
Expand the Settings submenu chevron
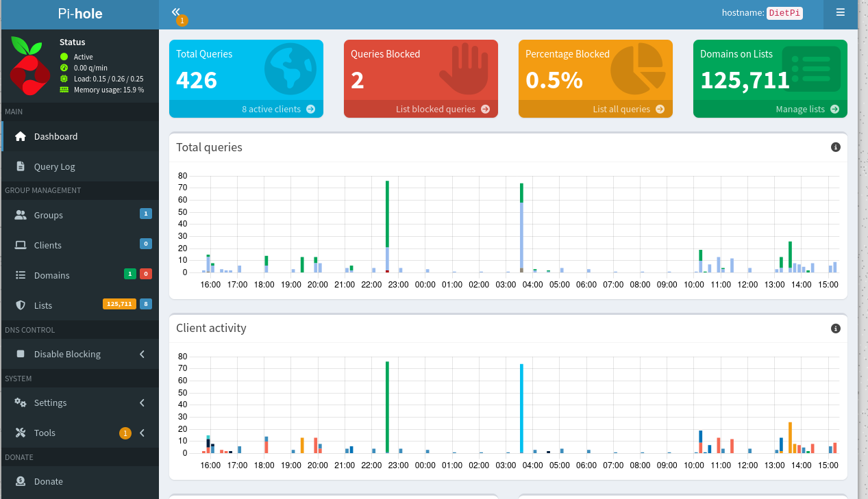[x=142, y=402]
